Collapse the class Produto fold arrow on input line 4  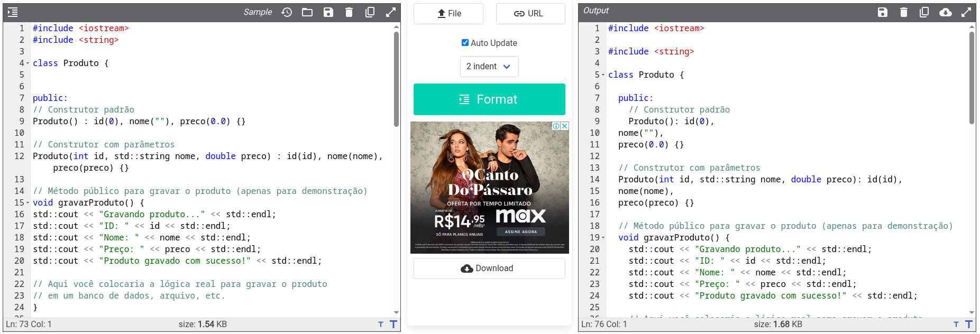click(28, 63)
